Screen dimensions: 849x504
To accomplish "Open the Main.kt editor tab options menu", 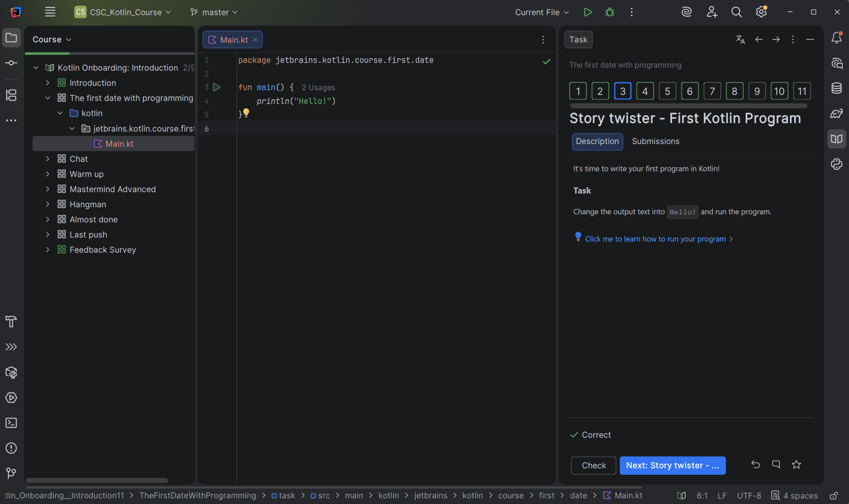I will (x=543, y=39).
